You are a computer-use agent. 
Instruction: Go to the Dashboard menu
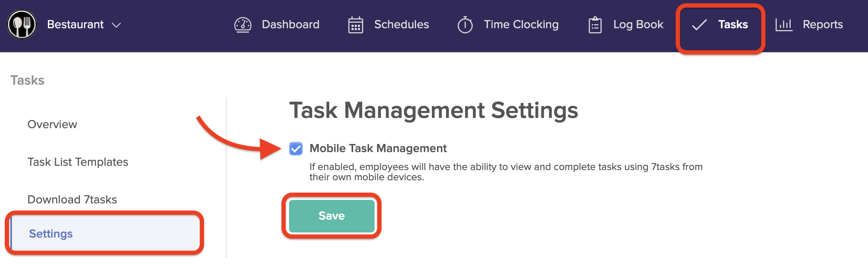click(x=290, y=25)
